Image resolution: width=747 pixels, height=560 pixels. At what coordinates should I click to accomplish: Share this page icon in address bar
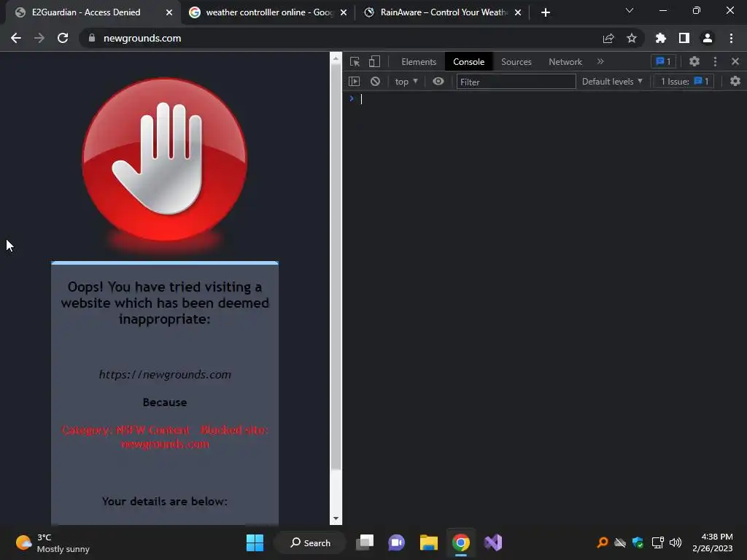click(608, 38)
